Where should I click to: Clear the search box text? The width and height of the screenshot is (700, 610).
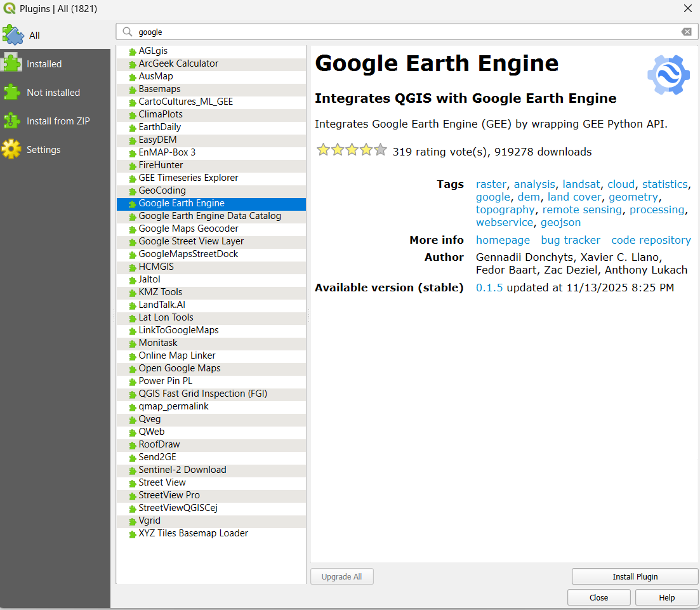pyautogui.click(x=686, y=32)
